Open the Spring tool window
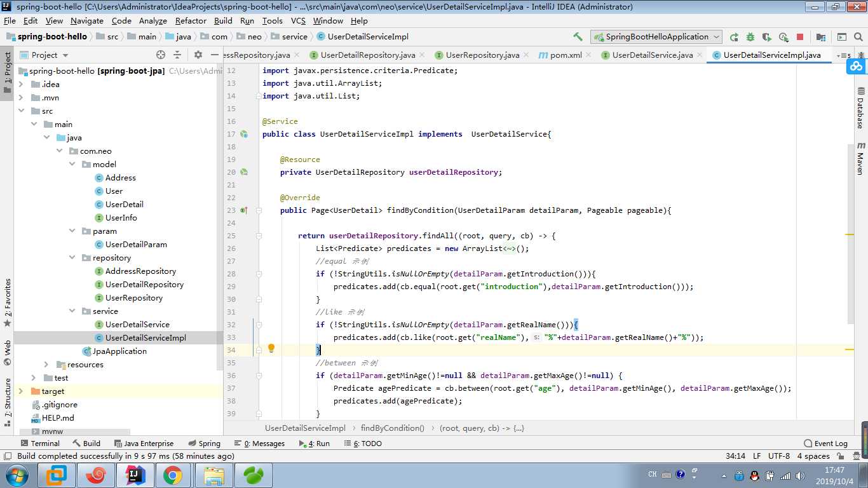The width and height of the screenshot is (868, 488). [x=205, y=444]
